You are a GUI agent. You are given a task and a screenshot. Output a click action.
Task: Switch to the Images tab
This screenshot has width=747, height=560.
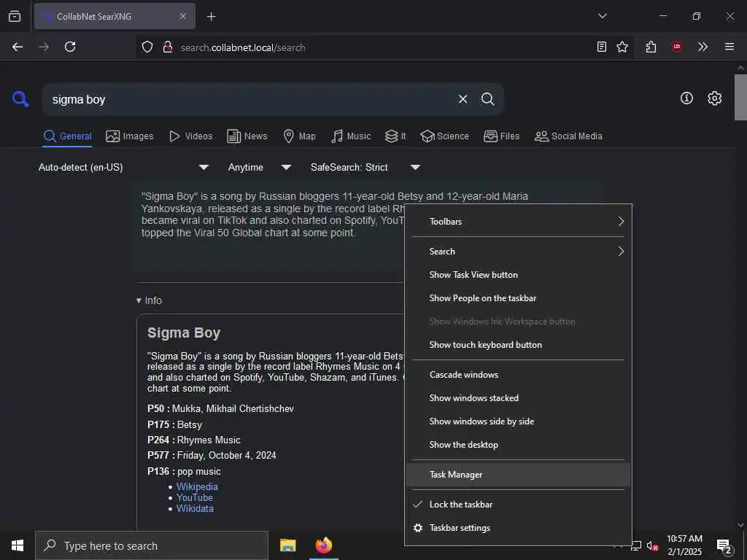(130, 136)
